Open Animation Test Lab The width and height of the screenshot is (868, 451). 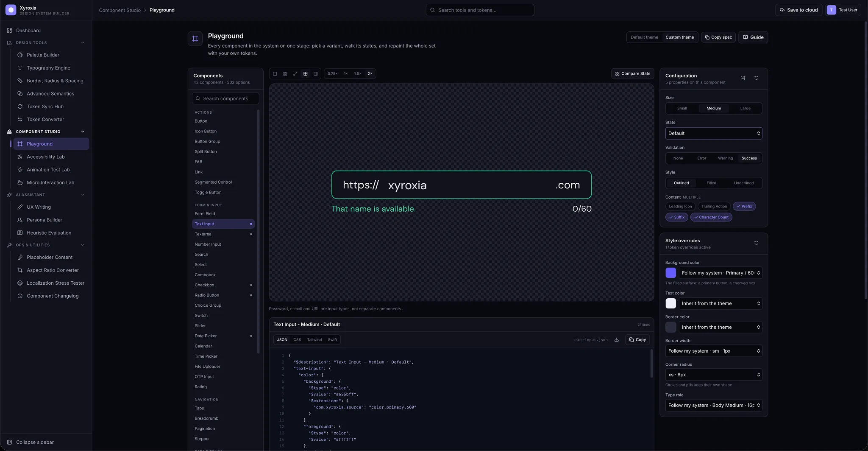pos(51,170)
